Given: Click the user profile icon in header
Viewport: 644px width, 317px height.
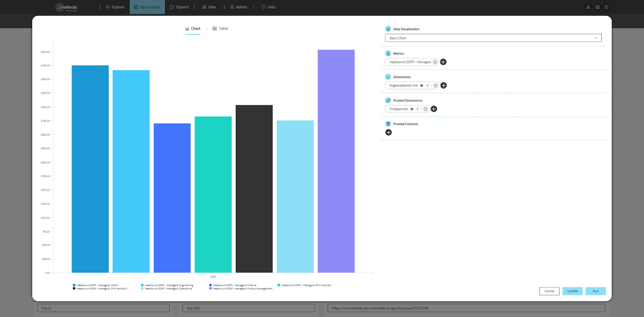Looking at the screenshot, I should [x=606, y=7].
